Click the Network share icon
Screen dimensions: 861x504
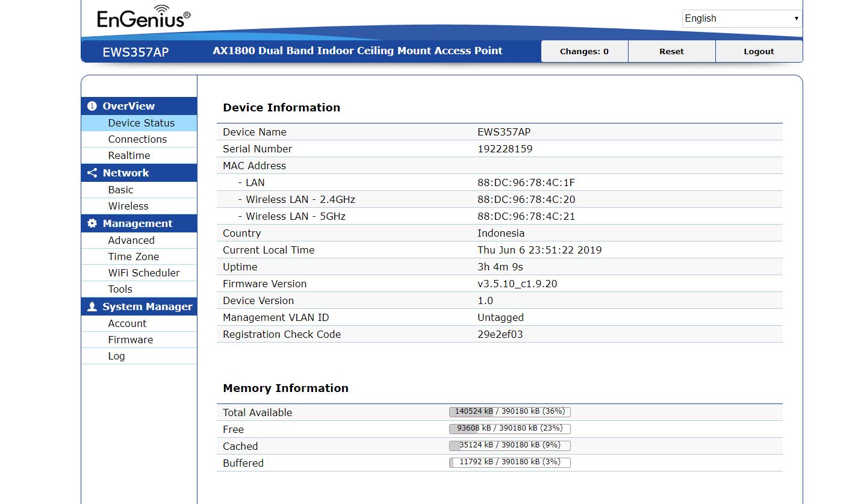(x=92, y=173)
